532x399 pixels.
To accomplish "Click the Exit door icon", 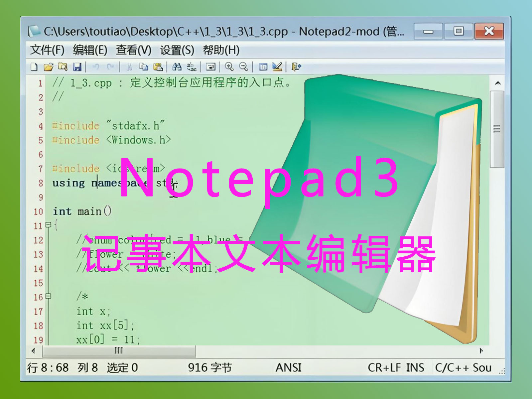I will (x=296, y=67).
